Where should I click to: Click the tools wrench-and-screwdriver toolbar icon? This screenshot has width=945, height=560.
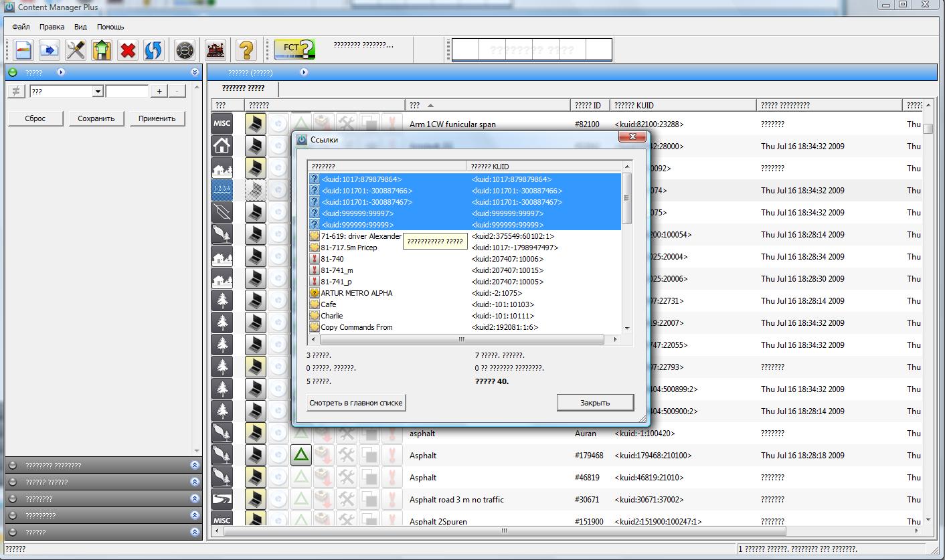click(76, 50)
